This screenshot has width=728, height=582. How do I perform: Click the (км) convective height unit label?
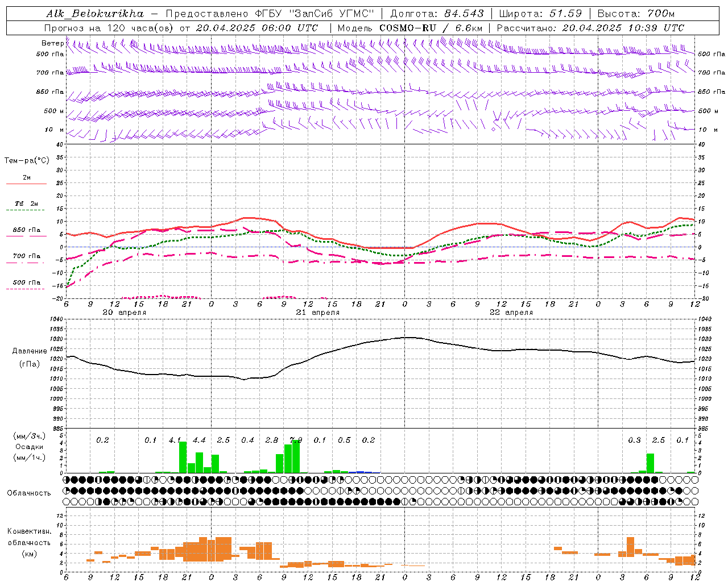30,553
